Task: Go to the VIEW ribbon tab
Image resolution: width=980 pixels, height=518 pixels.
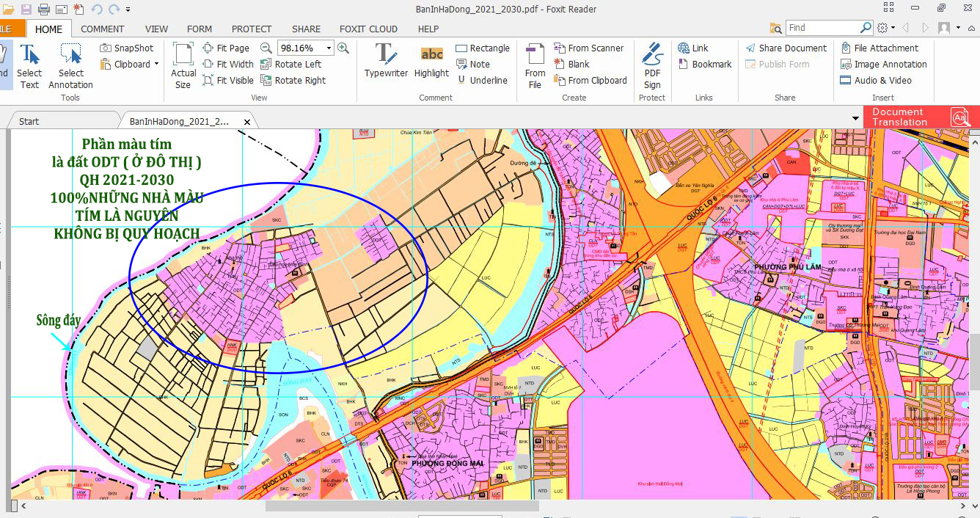Action: click(156, 29)
